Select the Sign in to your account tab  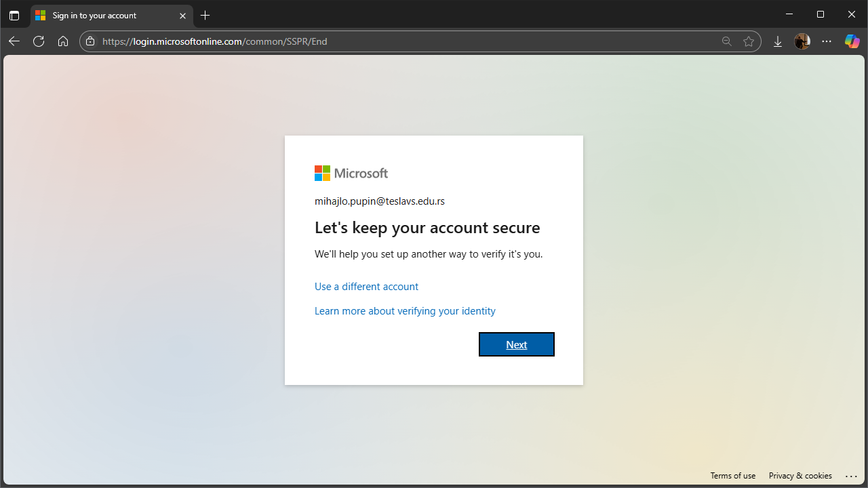(x=112, y=15)
